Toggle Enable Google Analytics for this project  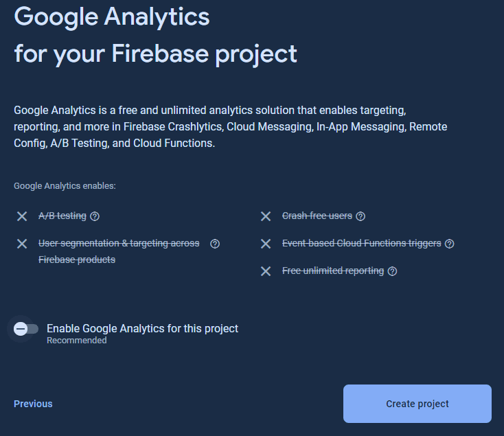(x=25, y=329)
